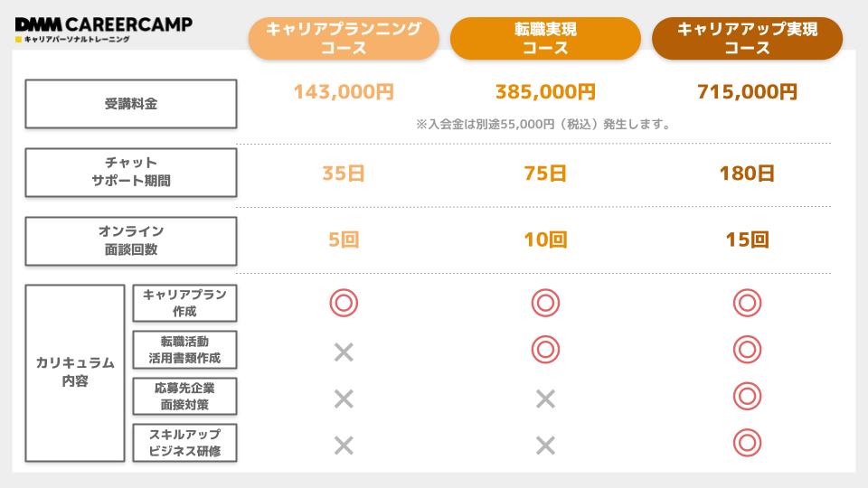Select the 転職実現コース header pill
The image size is (868, 488).
pyautogui.click(x=545, y=38)
